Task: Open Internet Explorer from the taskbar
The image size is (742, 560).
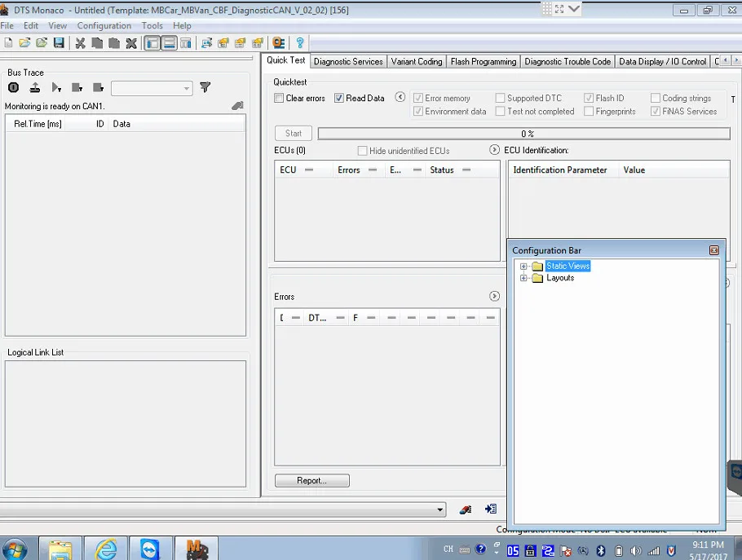Action: (x=106, y=549)
